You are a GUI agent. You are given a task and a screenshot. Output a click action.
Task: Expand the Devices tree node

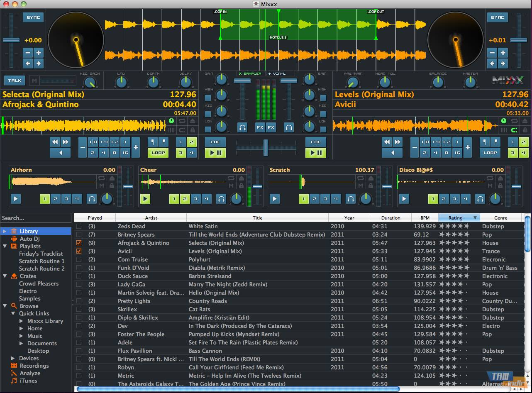point(13,358)
